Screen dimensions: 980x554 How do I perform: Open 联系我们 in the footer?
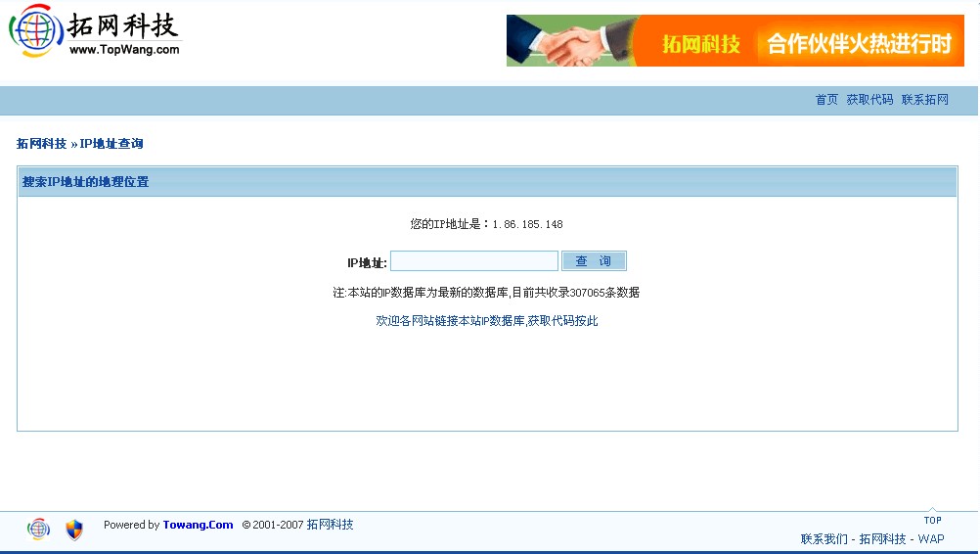824,539
